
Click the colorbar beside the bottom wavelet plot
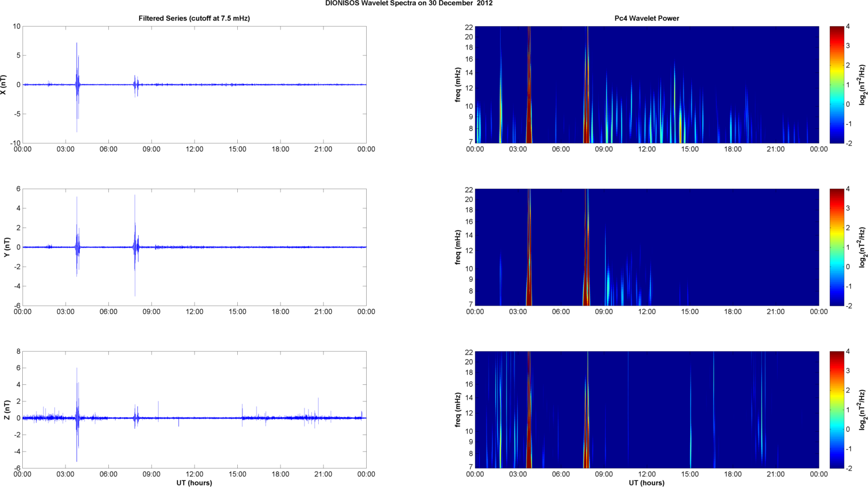click(x=836, y=409)
